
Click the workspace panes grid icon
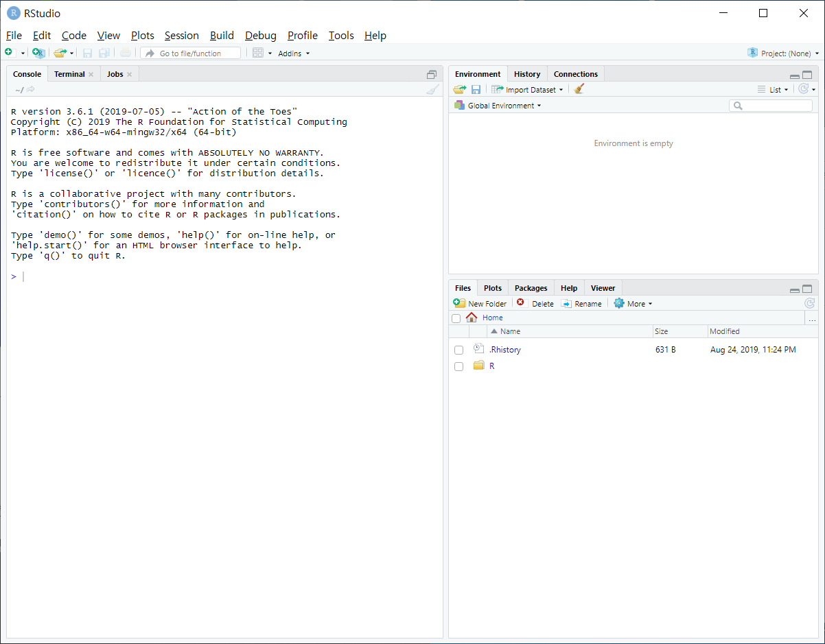tap(258, 53)
